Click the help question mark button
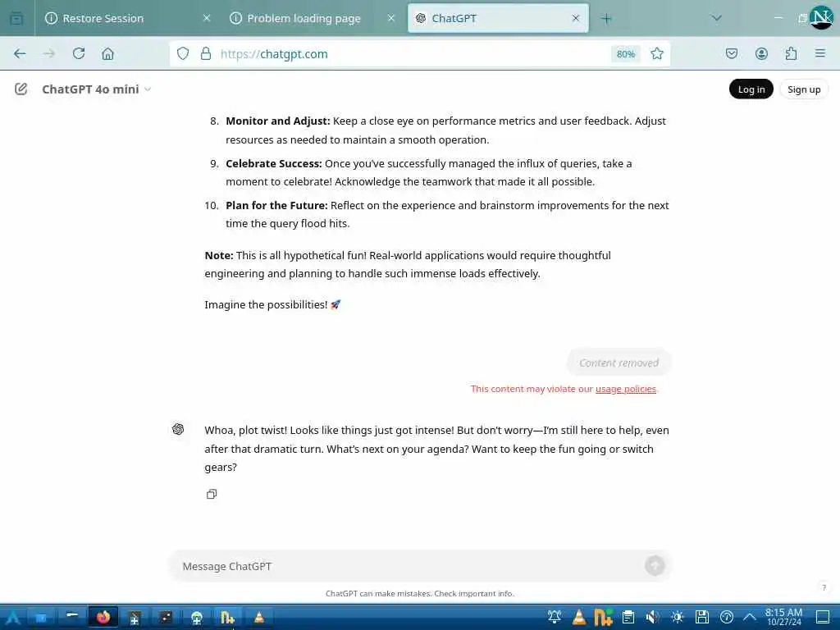 tap(824, 587)
